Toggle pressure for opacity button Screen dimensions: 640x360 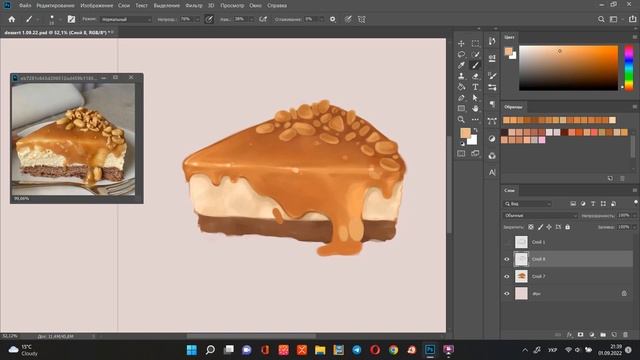[x=209, y=19]
